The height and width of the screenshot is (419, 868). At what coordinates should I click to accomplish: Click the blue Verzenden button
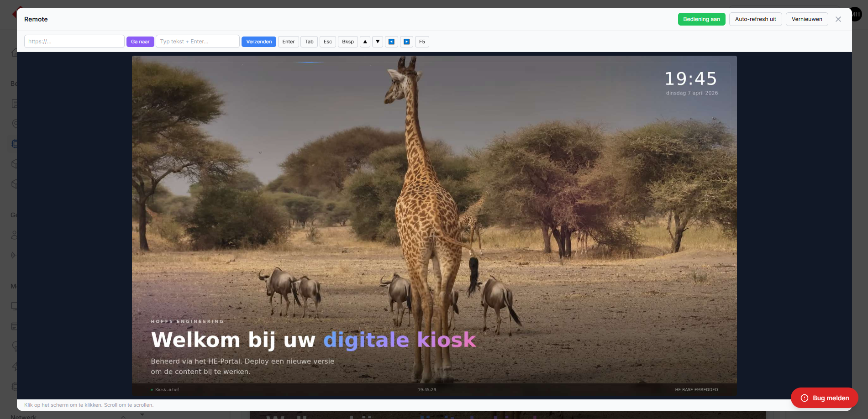(x=259, y=42)
